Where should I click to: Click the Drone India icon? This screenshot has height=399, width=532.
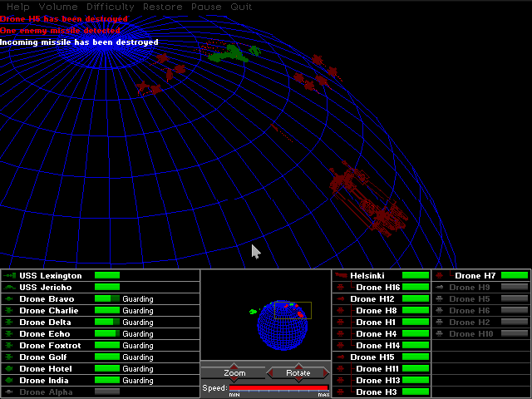9,381
